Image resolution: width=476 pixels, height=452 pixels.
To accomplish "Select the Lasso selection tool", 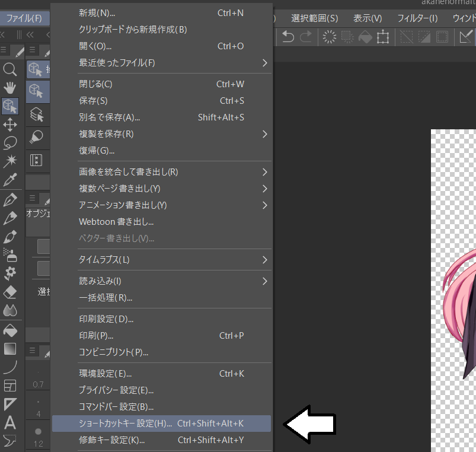I will pos(10,142).
